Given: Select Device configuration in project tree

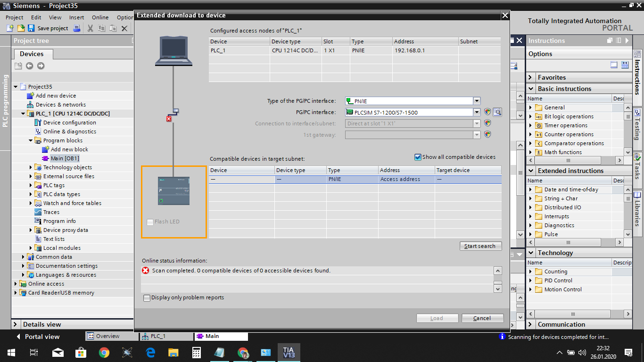Looking at the screenshot, I should tap(70, 123).
